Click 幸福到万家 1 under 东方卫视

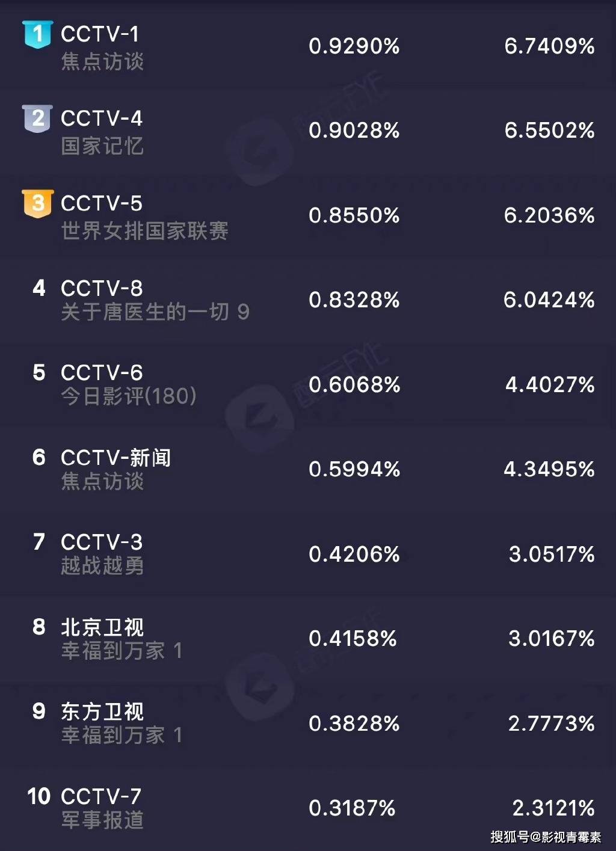click(x=122, y=735)
